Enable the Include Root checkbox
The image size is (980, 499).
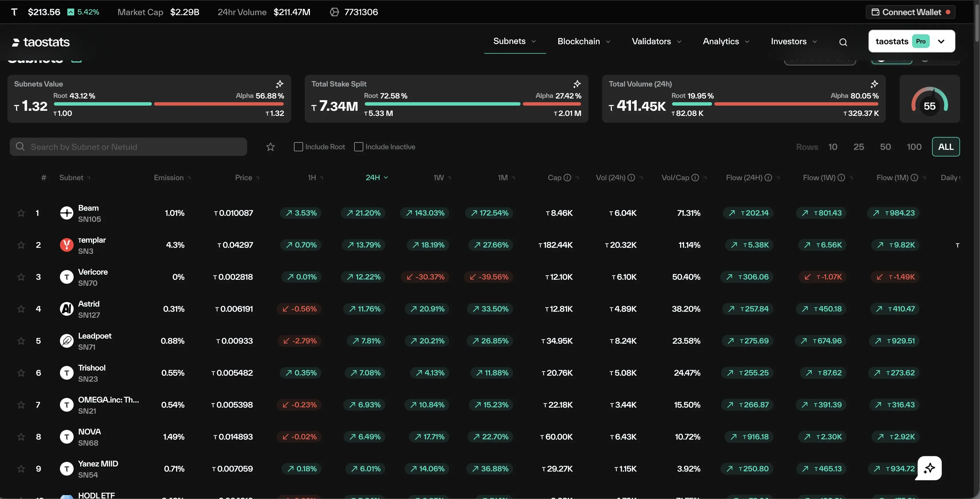coord(298,147)
